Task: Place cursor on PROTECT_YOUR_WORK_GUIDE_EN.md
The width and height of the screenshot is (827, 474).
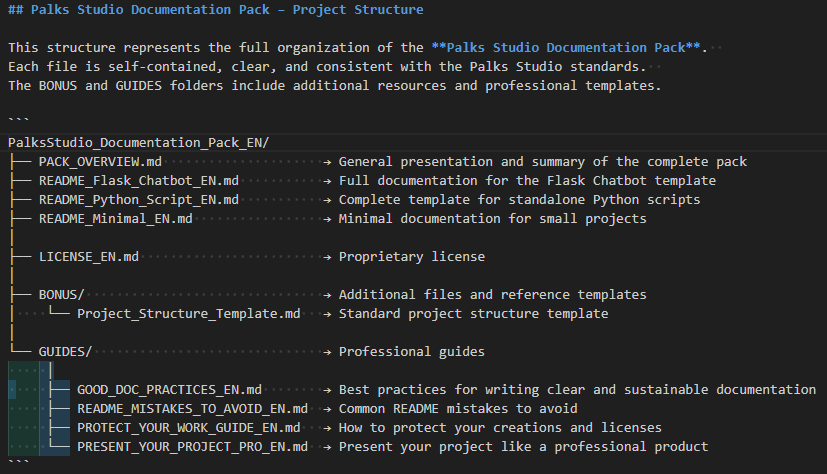Action: coord(188,428)
